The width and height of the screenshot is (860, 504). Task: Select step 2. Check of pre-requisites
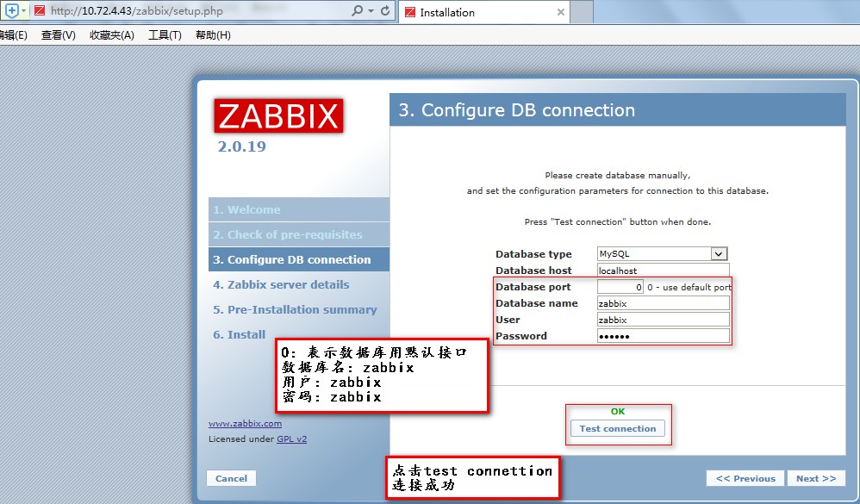point(299,234)
